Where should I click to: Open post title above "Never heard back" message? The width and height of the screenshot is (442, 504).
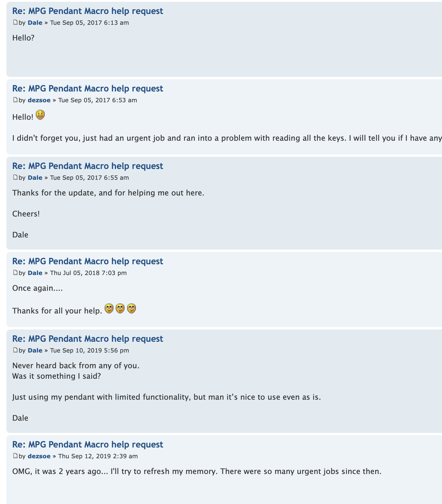88,339
